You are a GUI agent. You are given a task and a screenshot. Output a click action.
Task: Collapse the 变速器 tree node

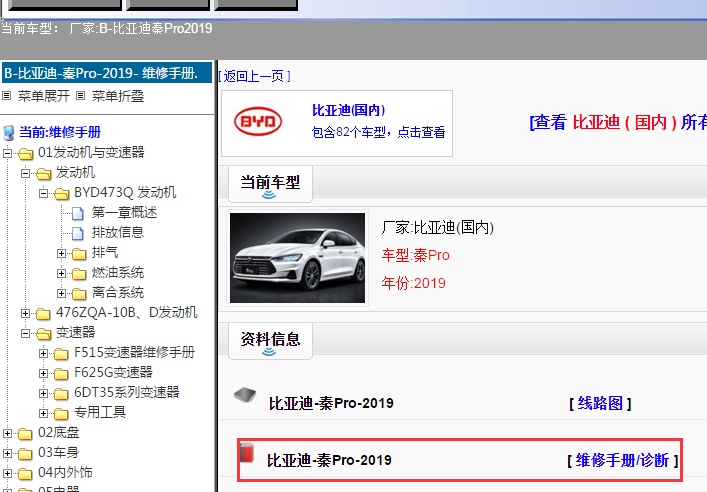(26, 333)
